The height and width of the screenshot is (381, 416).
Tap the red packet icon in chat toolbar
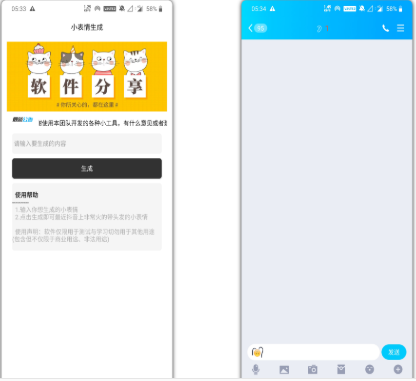341,369
